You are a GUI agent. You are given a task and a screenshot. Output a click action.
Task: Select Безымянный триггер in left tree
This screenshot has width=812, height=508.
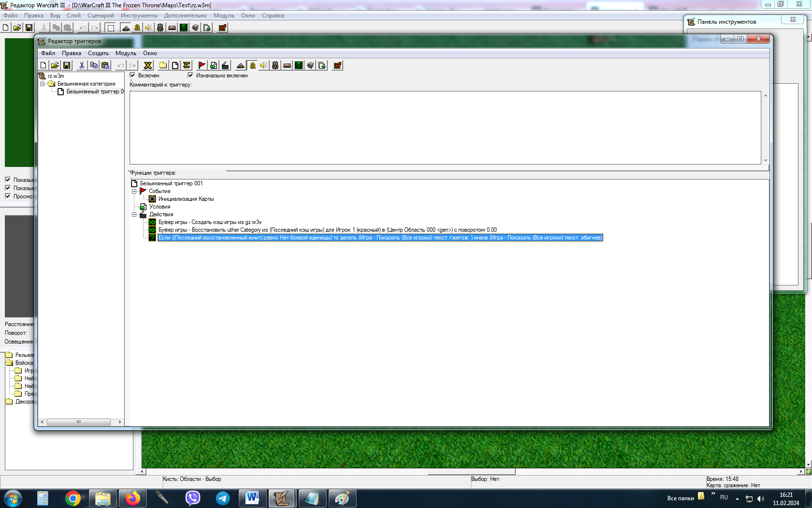pos(95,91)
